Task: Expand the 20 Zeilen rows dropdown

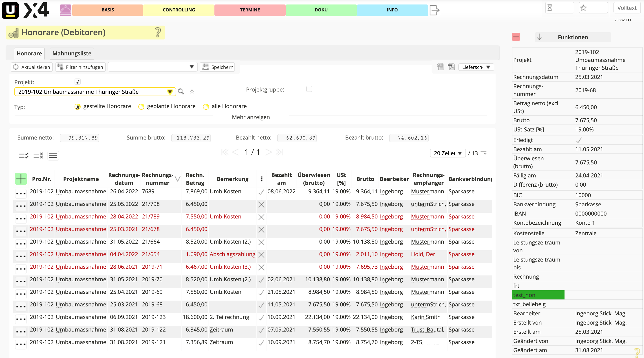Action: 448,153
